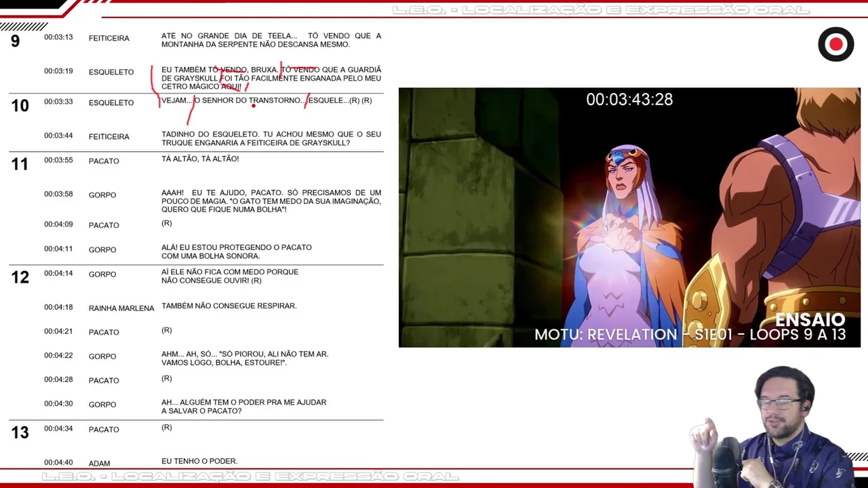Viewport: 868px width, 488px height.
Task: Click the 00:03:55 timecode
Action: (x=58, y=160)
